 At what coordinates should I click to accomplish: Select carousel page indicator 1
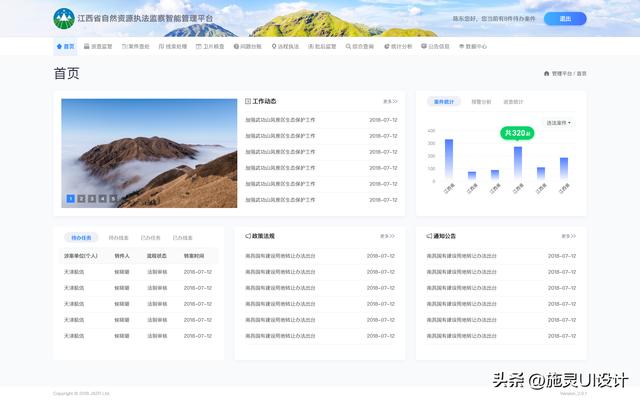tap(71, 198)
